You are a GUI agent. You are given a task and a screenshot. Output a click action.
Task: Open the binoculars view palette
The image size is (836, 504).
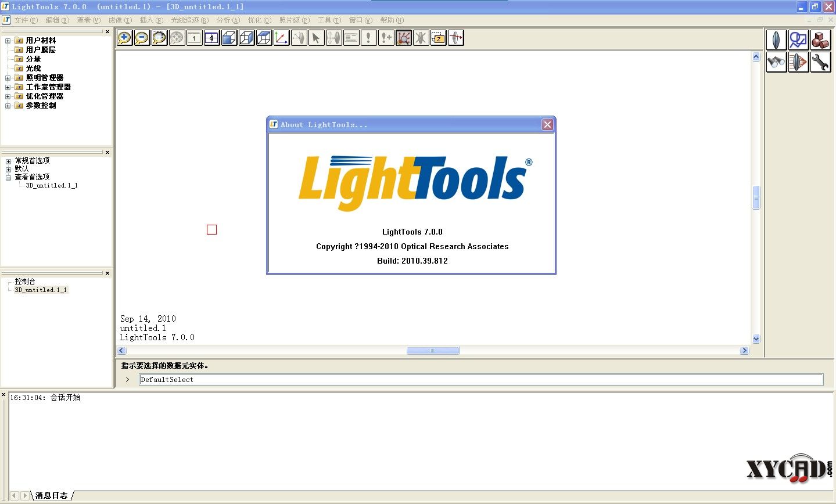[776, 62]
